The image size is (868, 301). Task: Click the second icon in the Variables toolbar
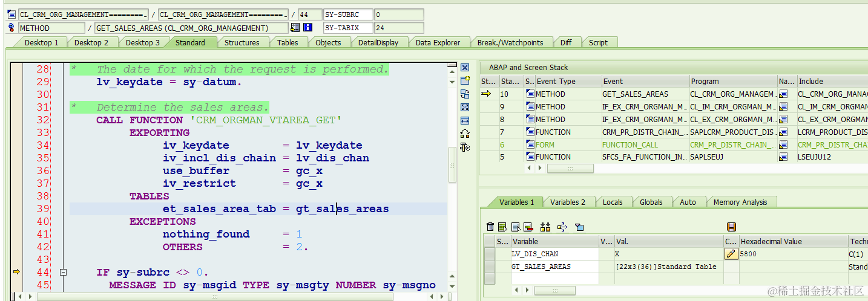coord(502,227)
